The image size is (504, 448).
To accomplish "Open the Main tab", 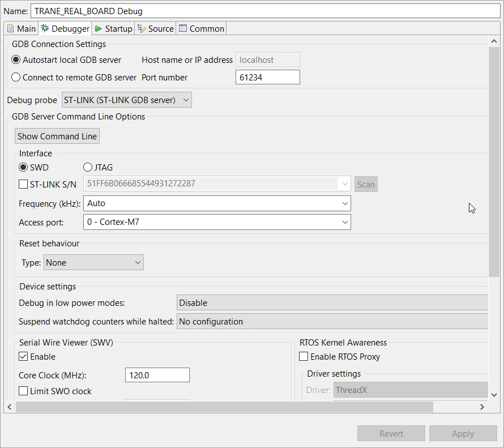I will pyautogui.click(x=21, y=29).
